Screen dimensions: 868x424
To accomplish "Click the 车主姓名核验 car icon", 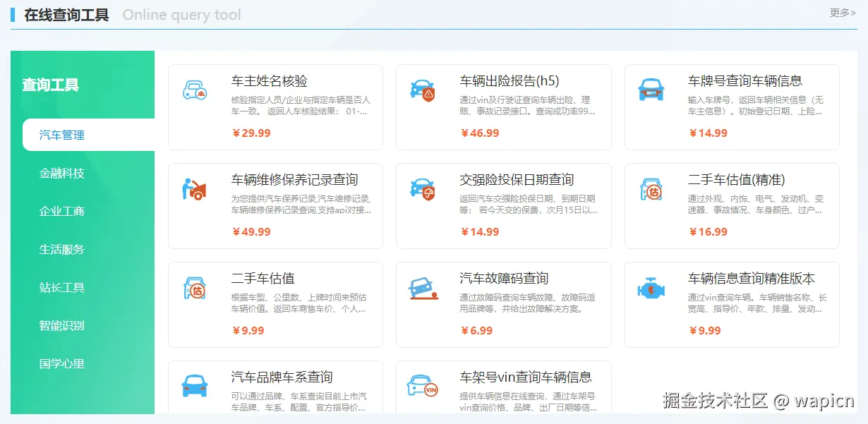I will pos(195,90).
